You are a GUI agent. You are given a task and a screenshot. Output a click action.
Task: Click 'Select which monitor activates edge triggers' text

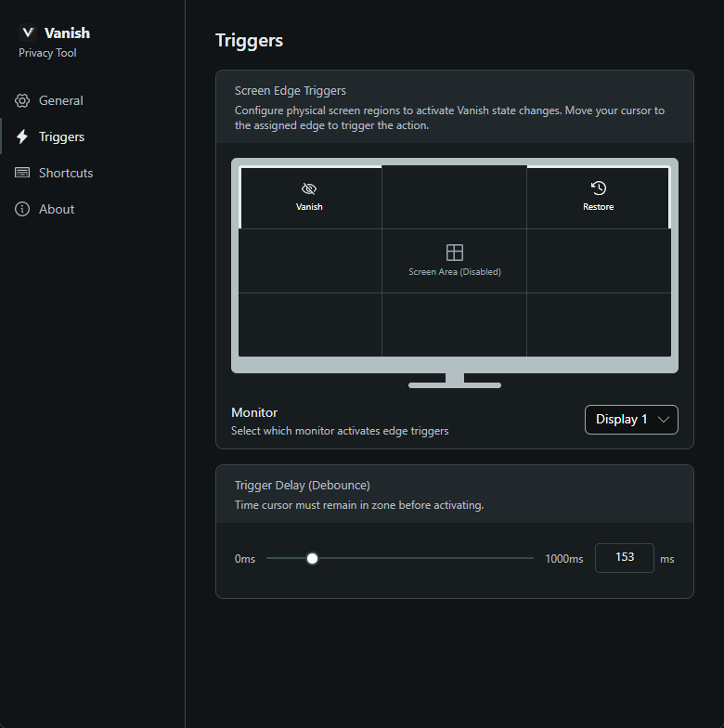click(x=340, y=431)
